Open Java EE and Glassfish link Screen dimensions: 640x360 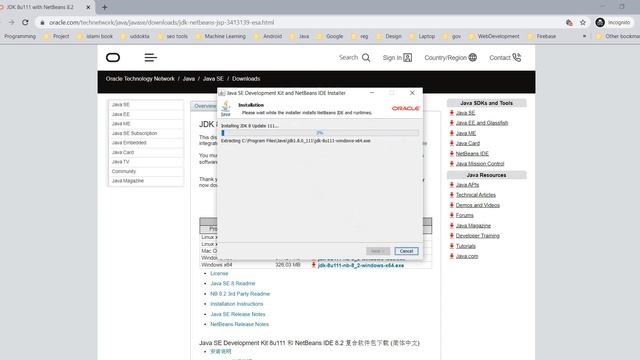coord(482,123)
